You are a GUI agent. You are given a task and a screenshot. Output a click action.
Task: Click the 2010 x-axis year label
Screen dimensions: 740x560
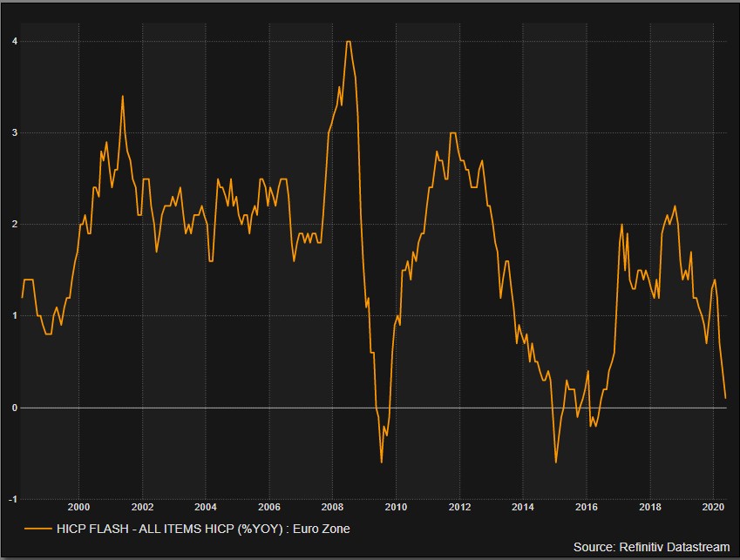click(x=396, y=506)
